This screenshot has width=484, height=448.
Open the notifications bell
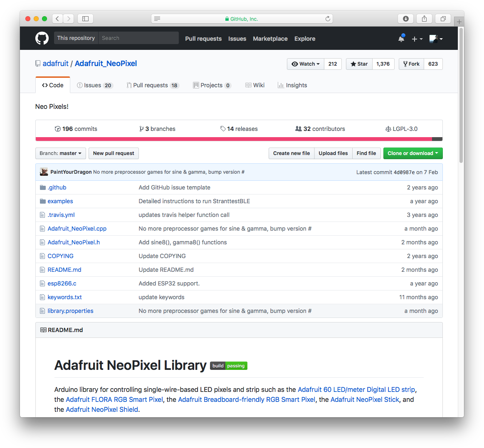(x=401, y=39)
